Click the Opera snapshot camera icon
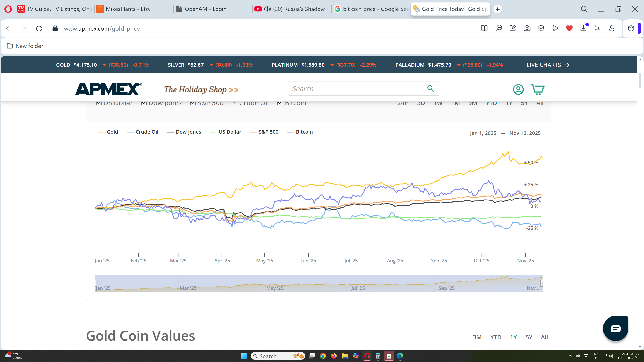The image size is (644, 362). [527, 28]
